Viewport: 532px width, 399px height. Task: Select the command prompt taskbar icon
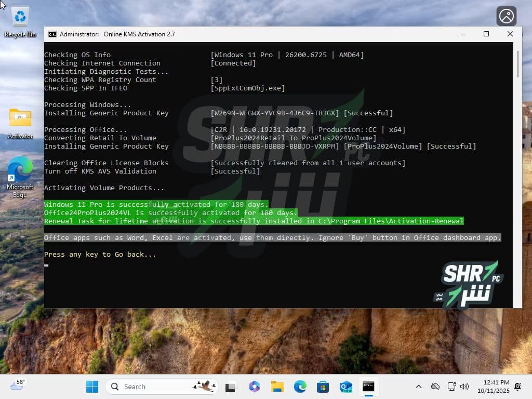point(368,387)
